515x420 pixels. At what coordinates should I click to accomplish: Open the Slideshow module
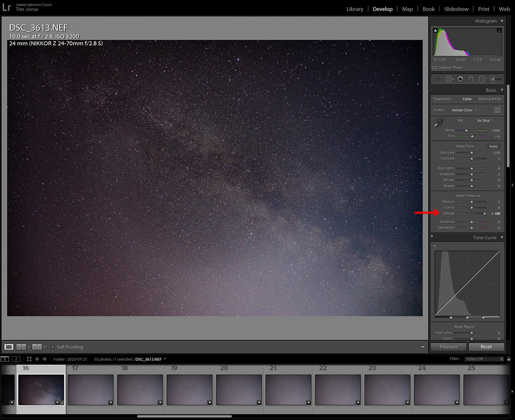[x=456, y=9]
